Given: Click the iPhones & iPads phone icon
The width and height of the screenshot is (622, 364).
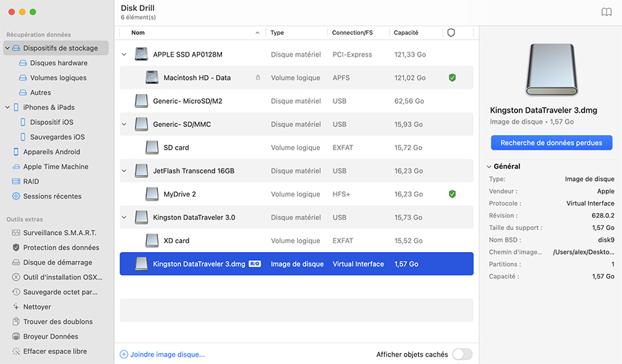Looking at the screenshot, I should point(16,107).
